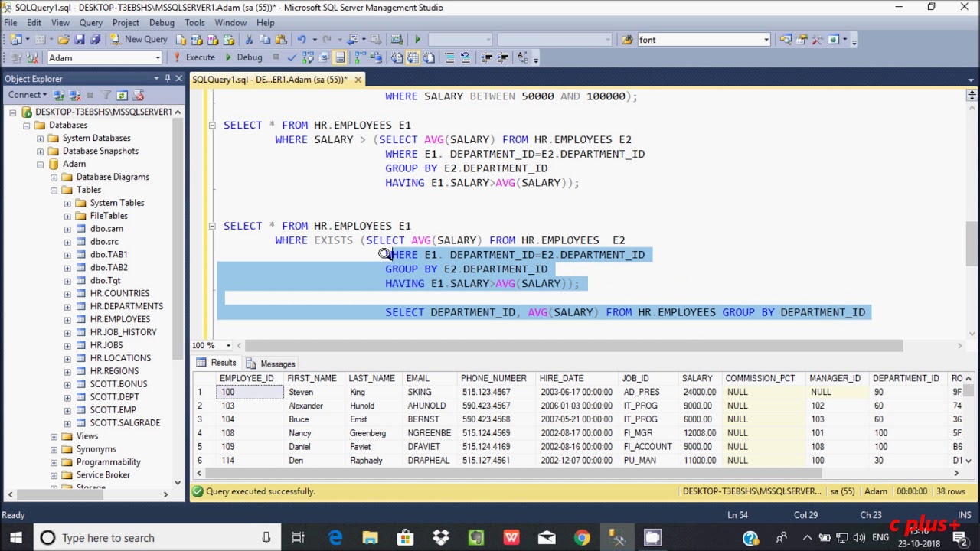Expand the Views node

click(x=54, y=436)
